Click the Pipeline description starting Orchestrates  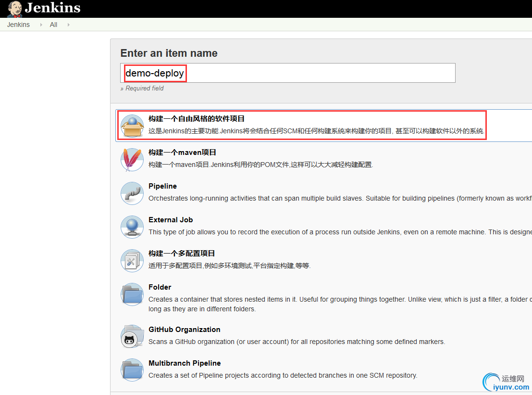[x=340, y=198]
